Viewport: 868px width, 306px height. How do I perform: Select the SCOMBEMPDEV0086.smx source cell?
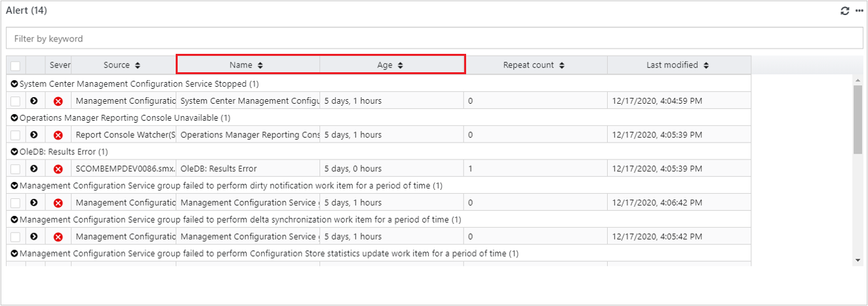124,169
